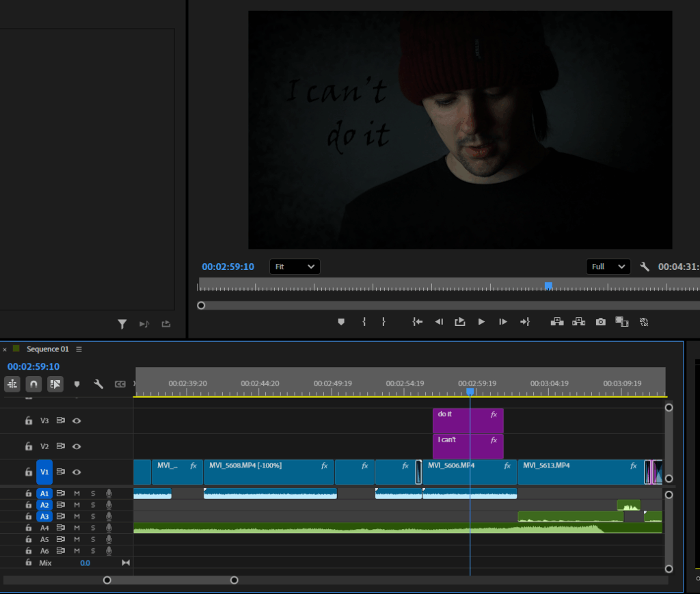
Task: Toggle visibility of track V2
Action: click(x=77, y=446)
